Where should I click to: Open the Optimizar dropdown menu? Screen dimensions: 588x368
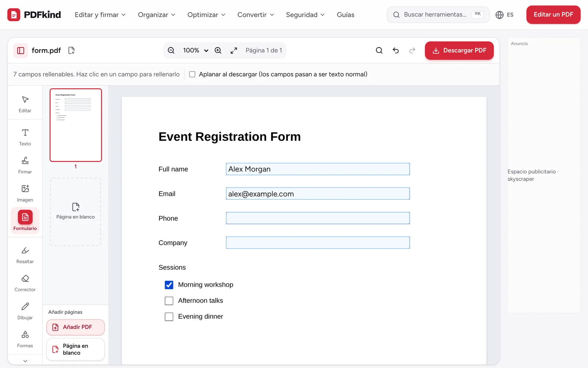click(206, 15)
